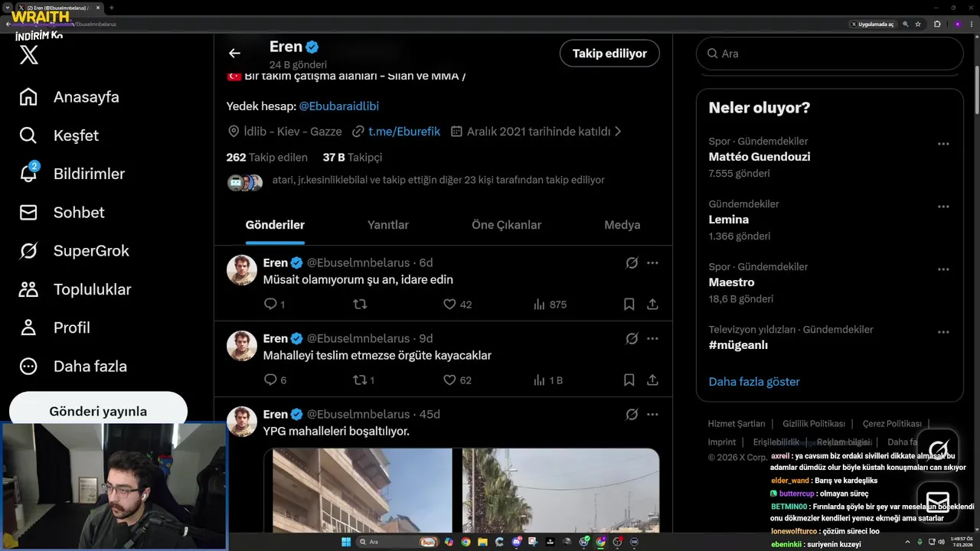Open the #mügeanlı trend
The width and height of the screenshot is (980, 551).
739,345
